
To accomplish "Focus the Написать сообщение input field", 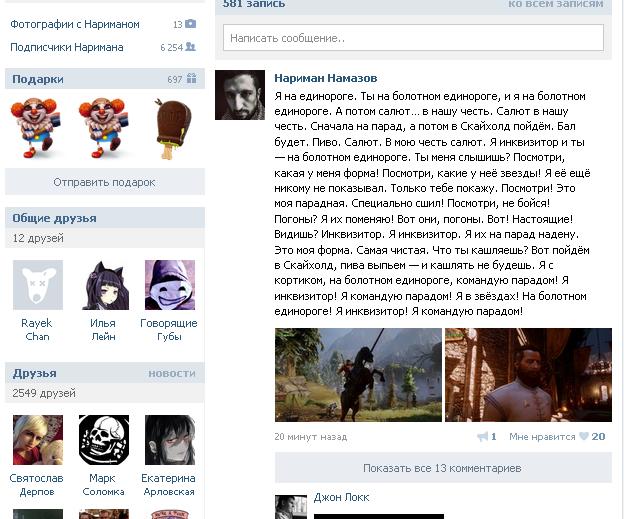I will pos(413,38).
